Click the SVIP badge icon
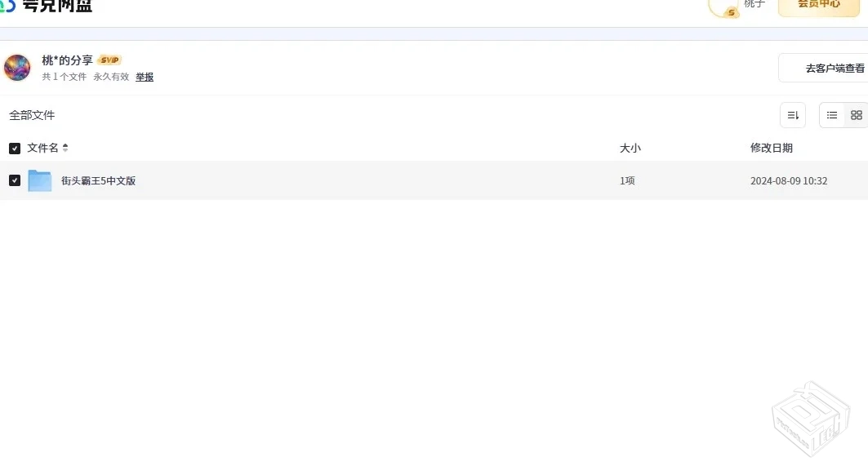The width and height of the screenshot is (868, 475). (x=109, y=60)
